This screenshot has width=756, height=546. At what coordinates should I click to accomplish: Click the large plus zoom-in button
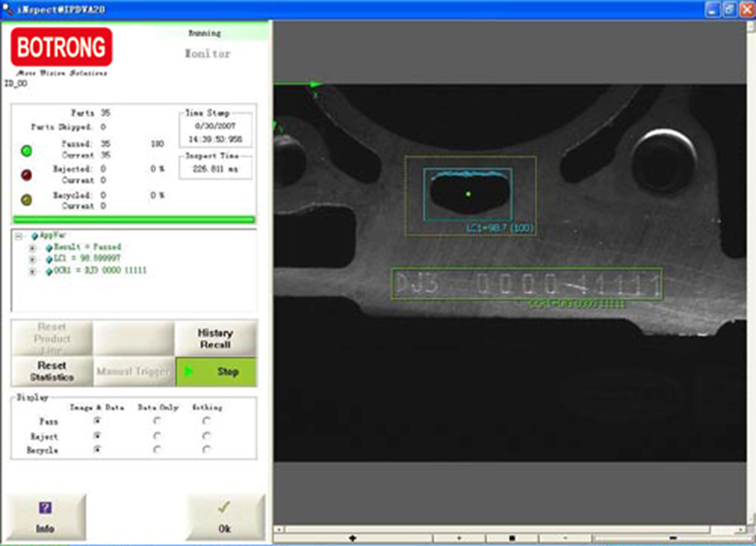click(x=353, y=538)
